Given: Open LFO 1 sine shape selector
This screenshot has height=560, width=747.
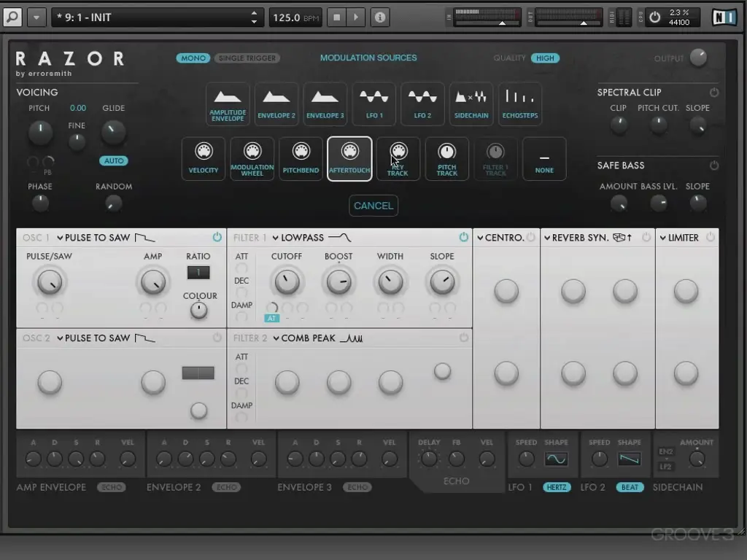Looking at the screenshot, I should pos(556,459).
